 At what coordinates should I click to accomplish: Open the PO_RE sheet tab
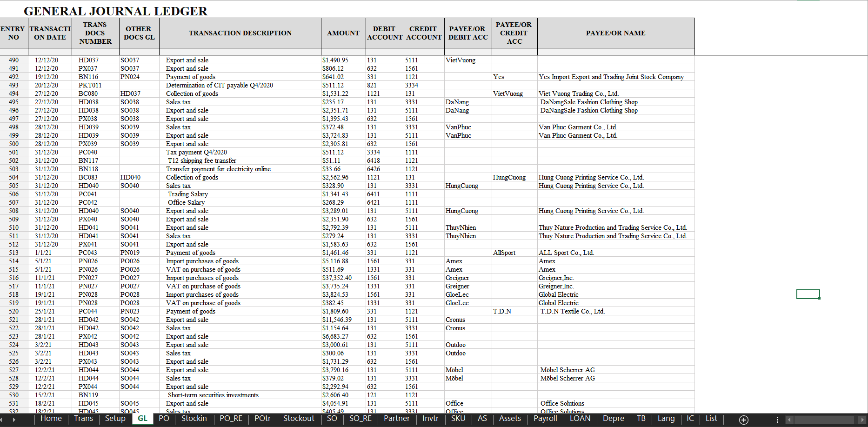231,418
